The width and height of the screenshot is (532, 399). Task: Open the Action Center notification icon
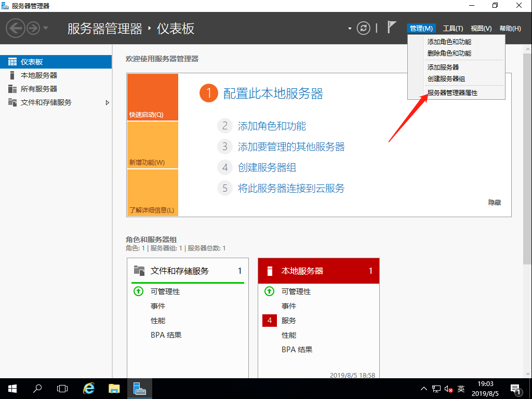(516, 390)
